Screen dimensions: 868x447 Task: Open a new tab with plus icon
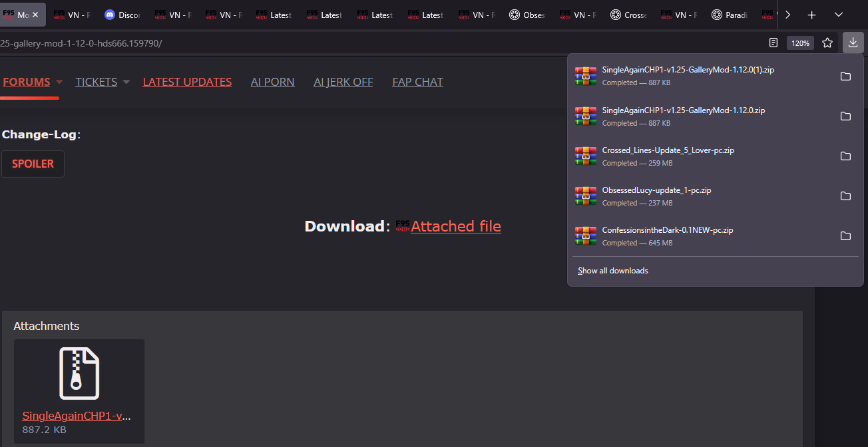point(811,15)
